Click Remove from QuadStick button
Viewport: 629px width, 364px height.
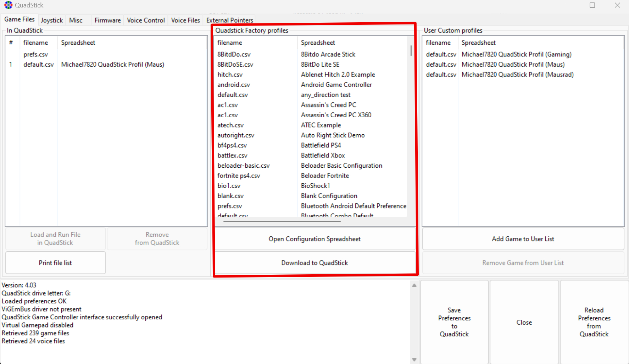pyautogui.click(x=157, y=239)
